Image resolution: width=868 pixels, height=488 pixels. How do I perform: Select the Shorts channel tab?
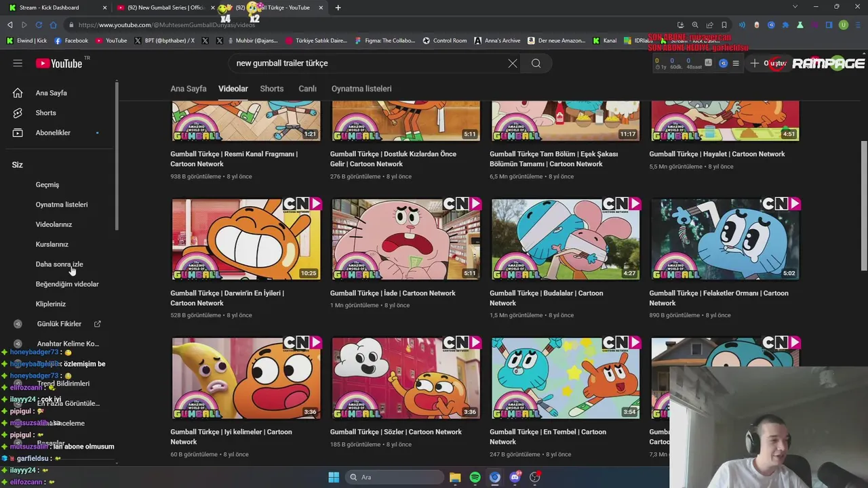(x=272, y=89)
